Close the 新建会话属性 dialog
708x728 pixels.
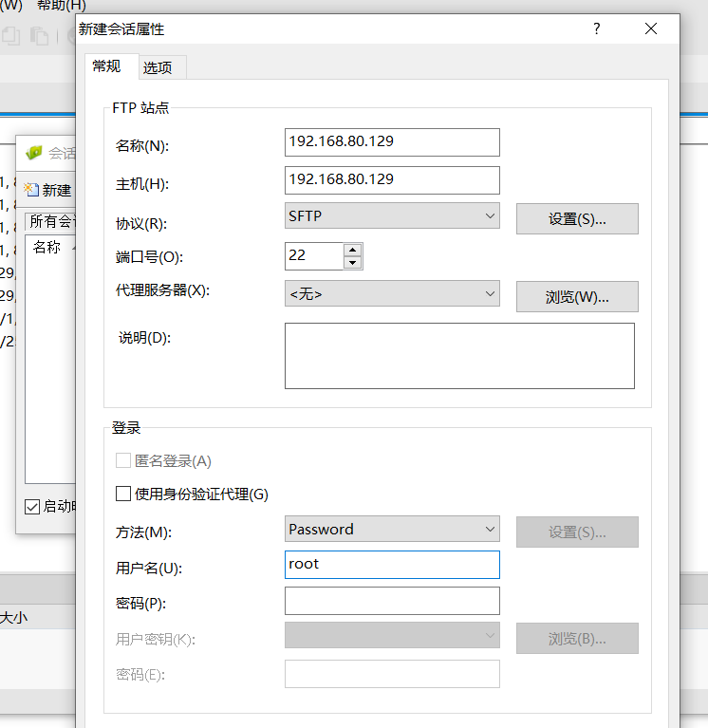[x=651, y=28]
